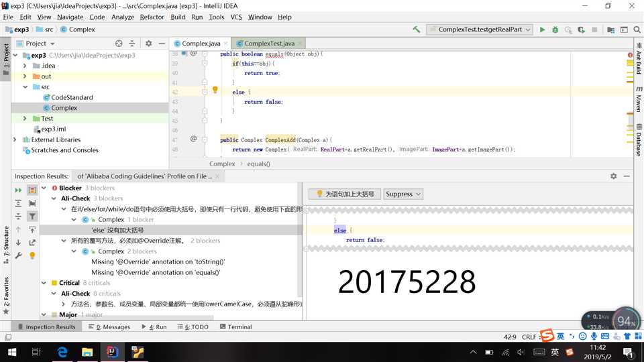The image size is (644, 362).
Task: Switch to ComplexTest.java editor tab
Action: (x=269, y=43)
